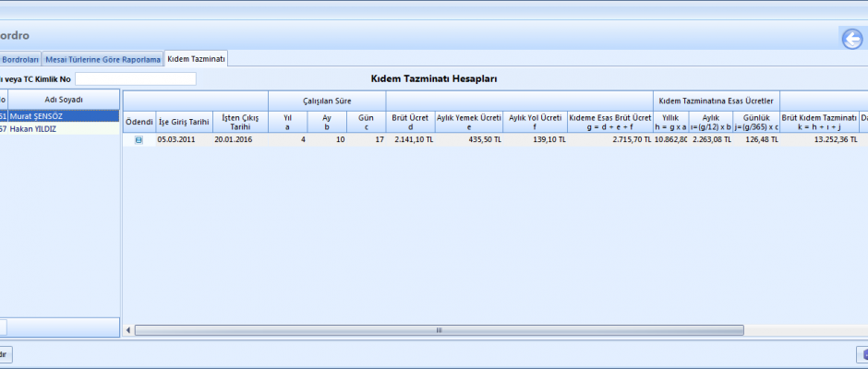
Task: Click the horizontal scrollbar thumb
Action: pos(439,329)
